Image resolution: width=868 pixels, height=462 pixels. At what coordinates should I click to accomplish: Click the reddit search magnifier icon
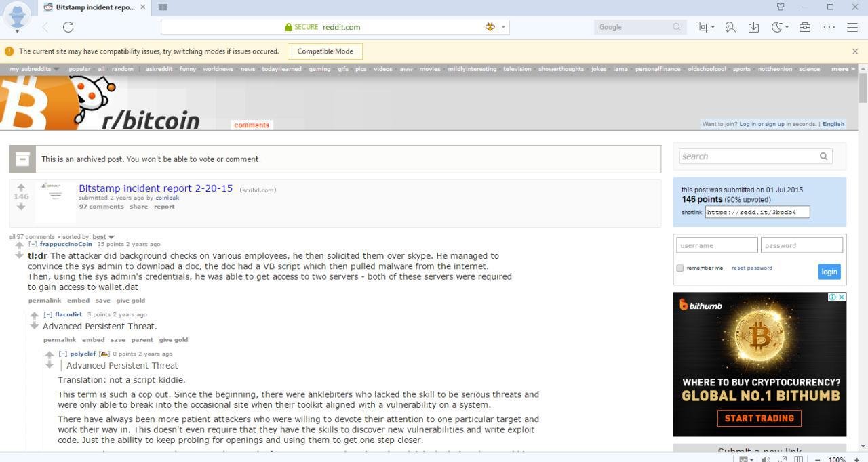click(823, 156)
